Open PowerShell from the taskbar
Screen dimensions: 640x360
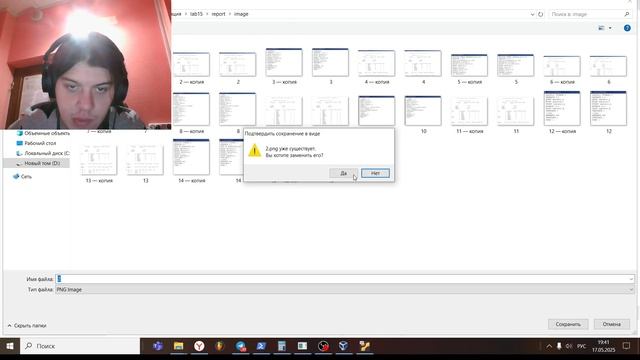click(261, 346)
